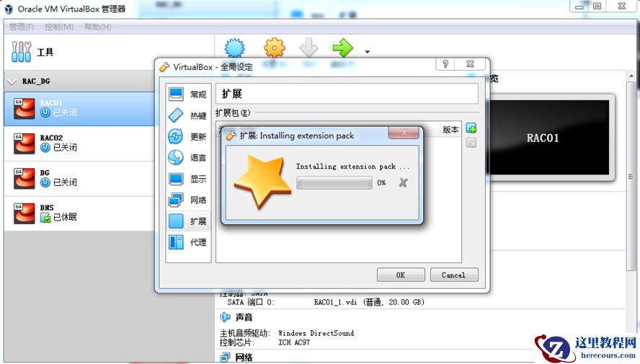Image resolution: width=640 pixels, height=364 pixels.
Task: Open the 帮助(H) menu
Action: tap(97, 27)
